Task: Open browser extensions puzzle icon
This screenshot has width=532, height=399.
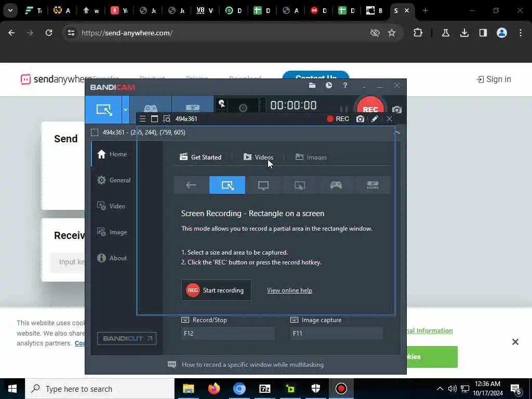Action: pos(418,33)
